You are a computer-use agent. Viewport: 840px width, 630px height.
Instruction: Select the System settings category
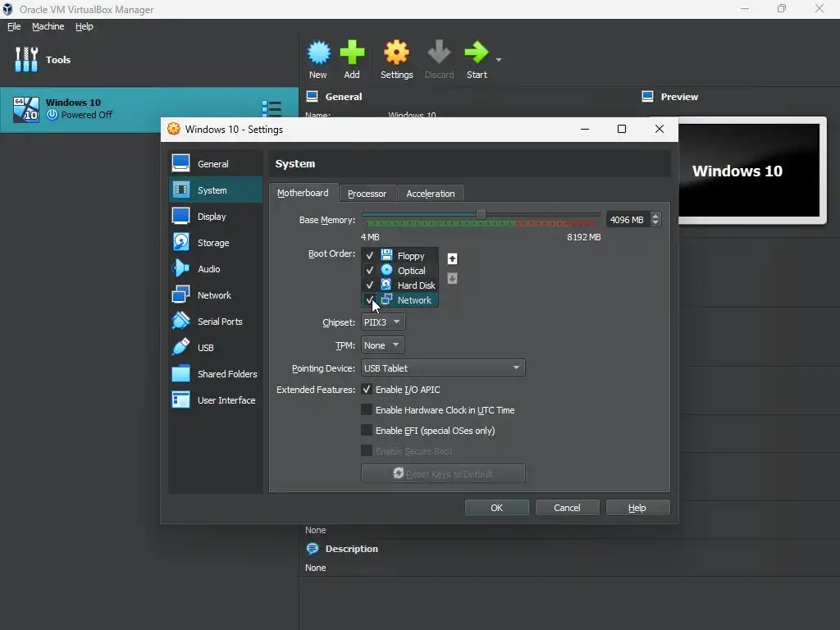tap(216, 189)
